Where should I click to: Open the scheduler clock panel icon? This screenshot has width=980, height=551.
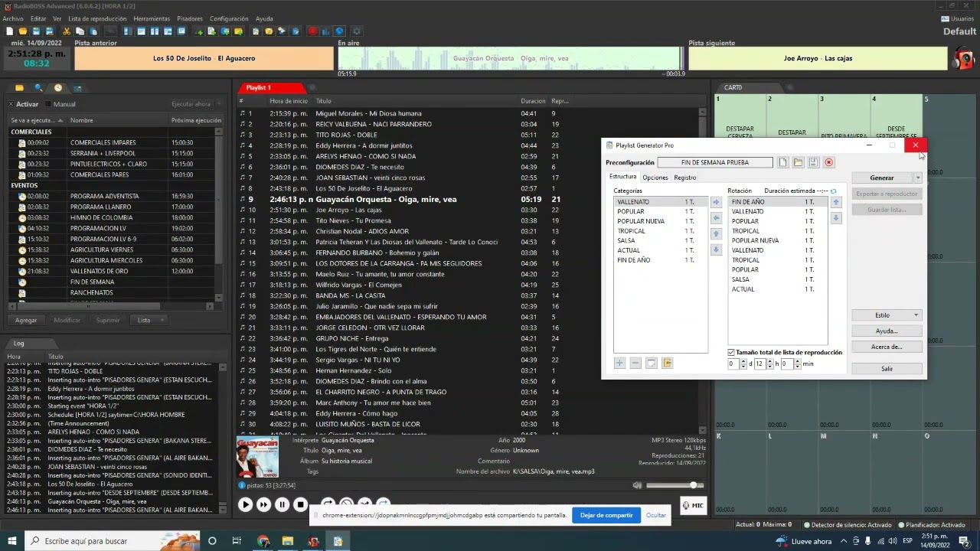(58, 88)
